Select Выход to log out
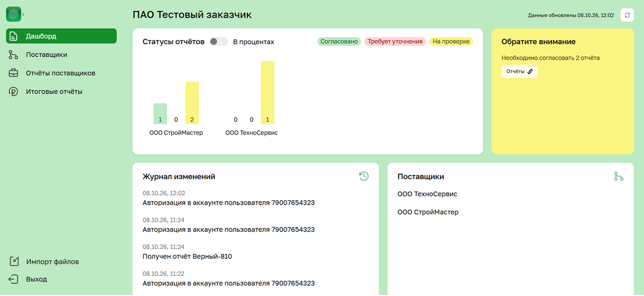The height and width of the screenshot is (296, 644). click(37, 279)
